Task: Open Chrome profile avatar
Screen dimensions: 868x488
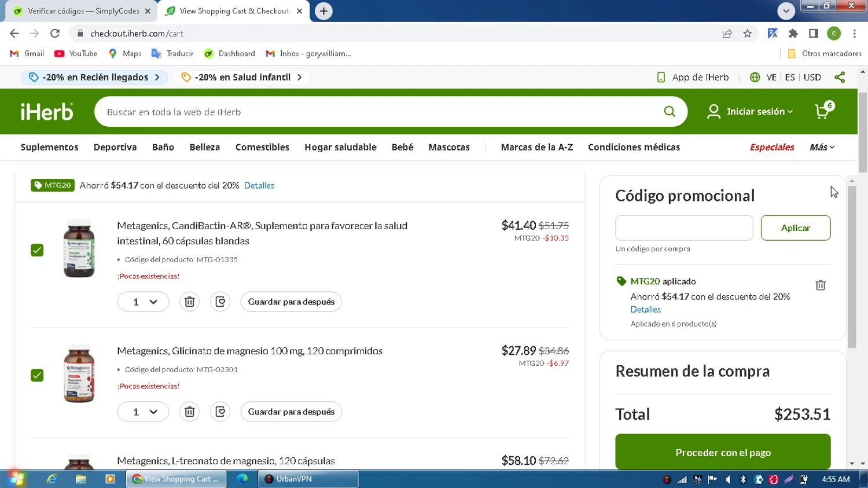Action: (x=834, y=34)
